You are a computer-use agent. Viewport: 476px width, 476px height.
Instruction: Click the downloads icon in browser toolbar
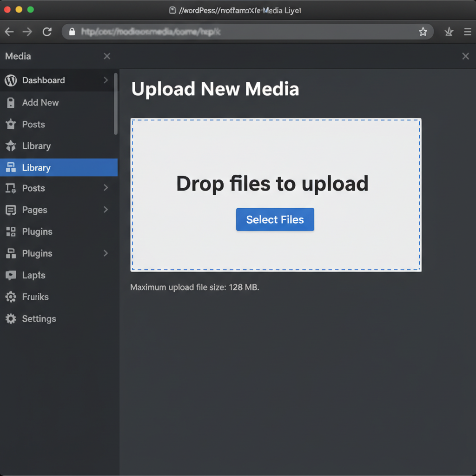click(x=449, y=32)
